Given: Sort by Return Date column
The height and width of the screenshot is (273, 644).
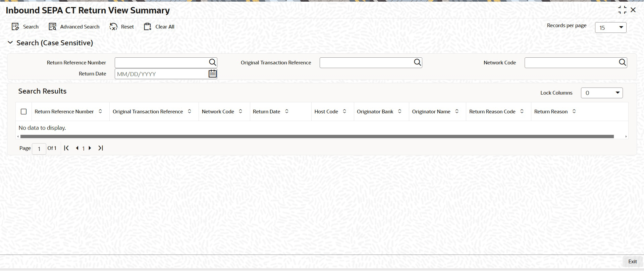Looking at the screenshot, I should [x=287, y=111].
